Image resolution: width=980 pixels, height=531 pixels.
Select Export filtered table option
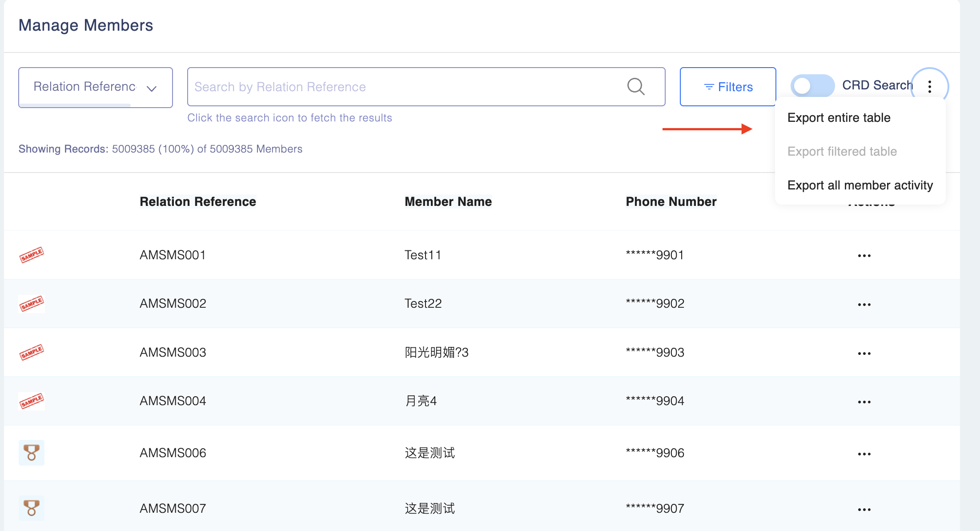click(x=842, y=152)
